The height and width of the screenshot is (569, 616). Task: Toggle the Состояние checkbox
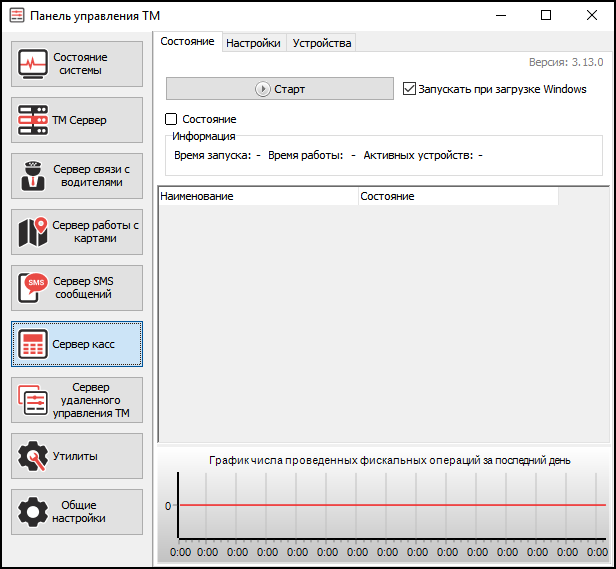click(171, 119)
